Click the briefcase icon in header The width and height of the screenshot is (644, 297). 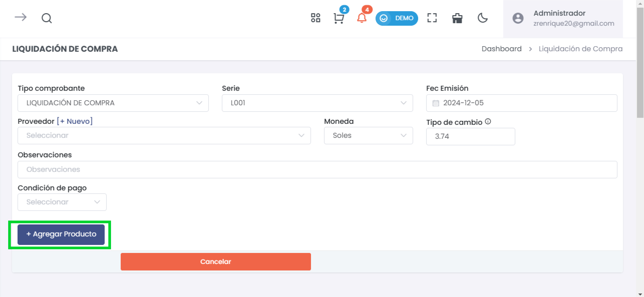[457, 18]
